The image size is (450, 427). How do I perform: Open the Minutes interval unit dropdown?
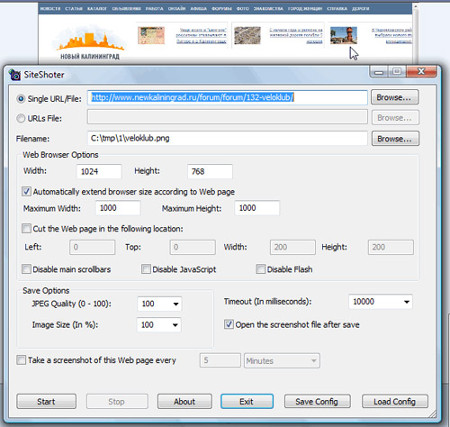(x=282, y=361)
